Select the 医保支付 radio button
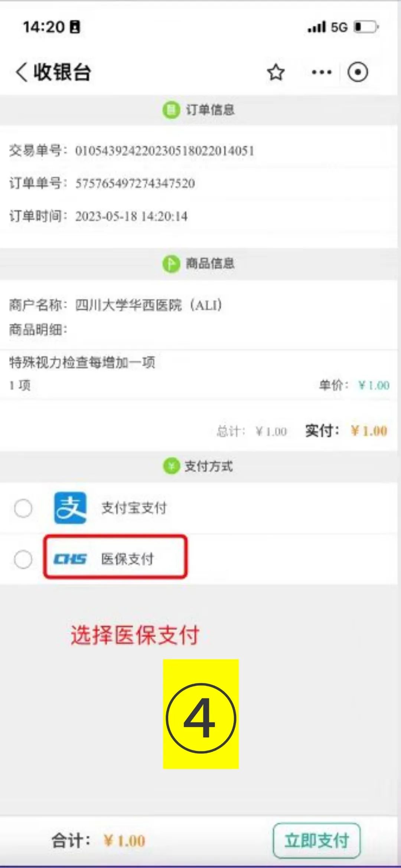 tap(23, 558)
